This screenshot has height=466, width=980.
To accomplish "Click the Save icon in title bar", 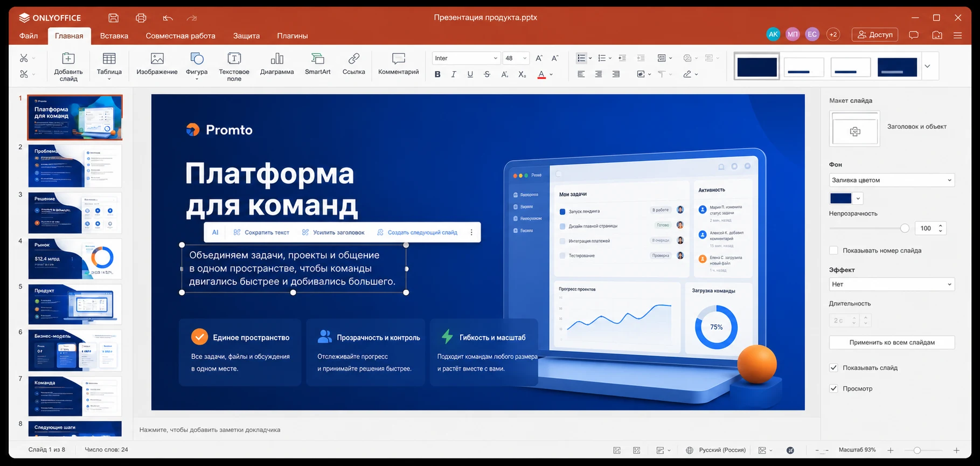I will coord(113,18).
